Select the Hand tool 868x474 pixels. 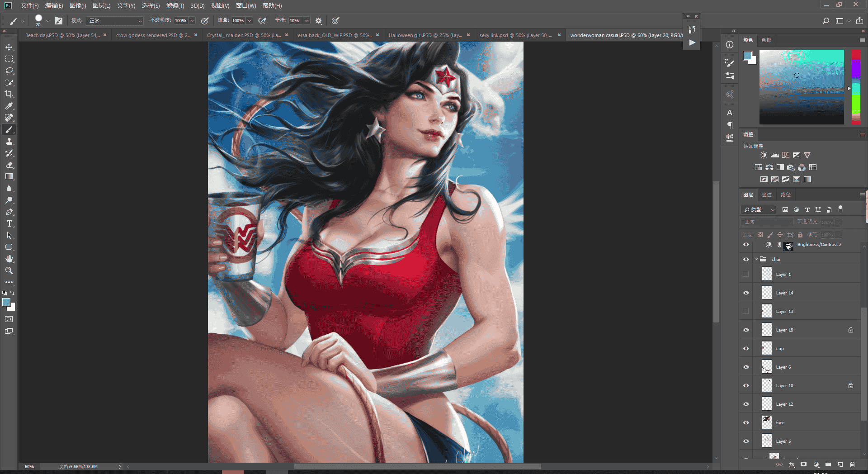pyautogui.click(x=9, y=259)
